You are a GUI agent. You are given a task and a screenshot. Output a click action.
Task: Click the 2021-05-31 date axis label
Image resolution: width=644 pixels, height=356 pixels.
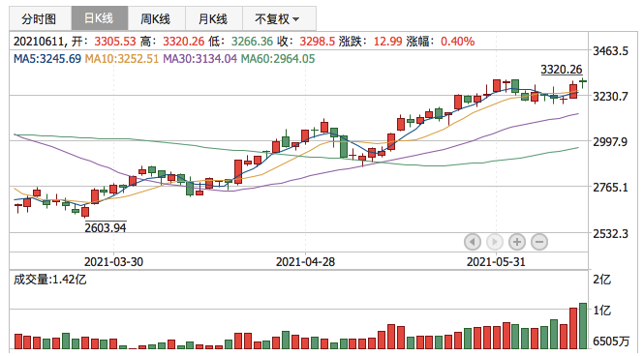tap(496, 261)
